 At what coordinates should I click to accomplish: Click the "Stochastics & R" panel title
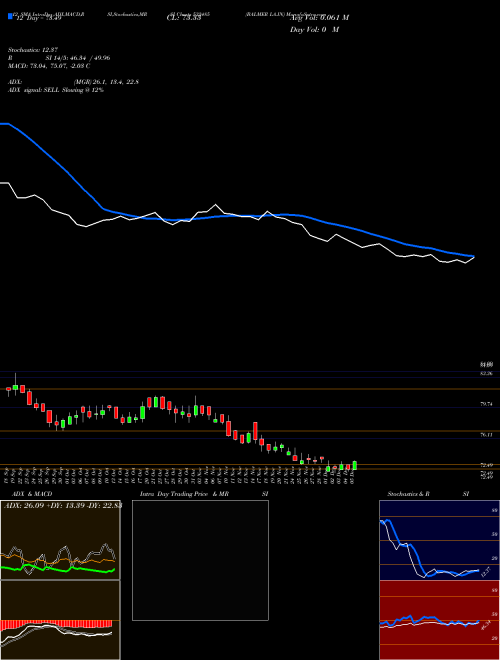pyautogui.click(x=408, y=494)
